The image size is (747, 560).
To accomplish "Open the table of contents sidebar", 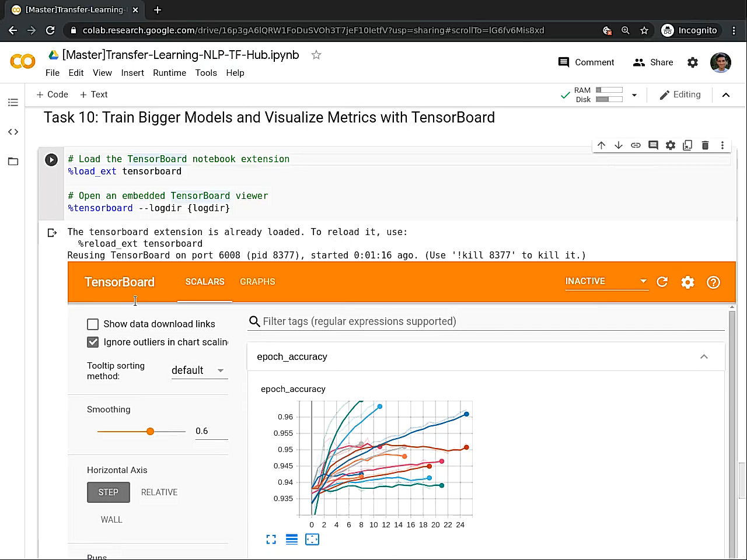I will pyautogui.click(x=13, y=103).
